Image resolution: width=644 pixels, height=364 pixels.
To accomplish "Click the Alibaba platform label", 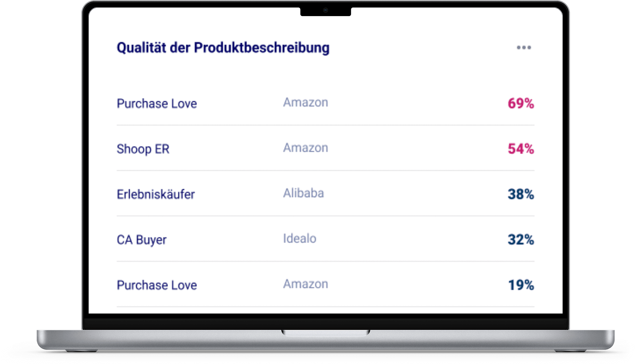I will [x=303, y=193].
